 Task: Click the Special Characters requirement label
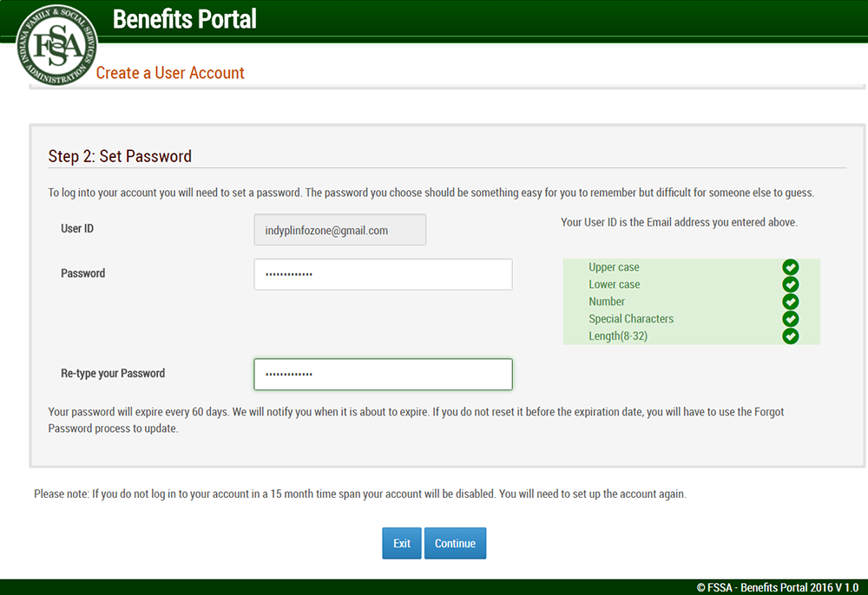click(631, 318)
